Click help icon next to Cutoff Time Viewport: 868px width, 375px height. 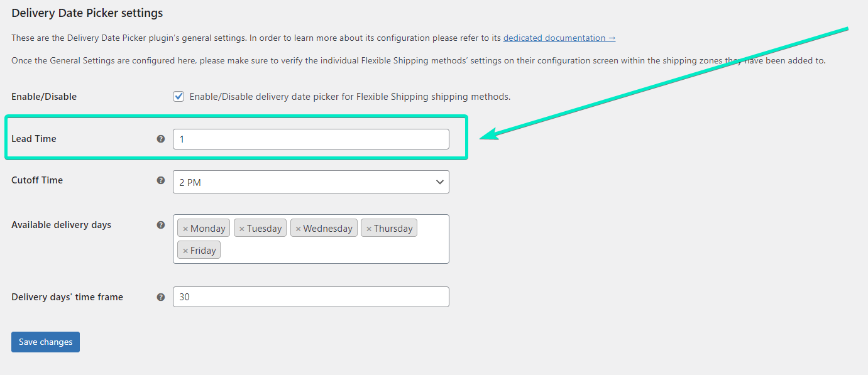(x=161, y=180)
